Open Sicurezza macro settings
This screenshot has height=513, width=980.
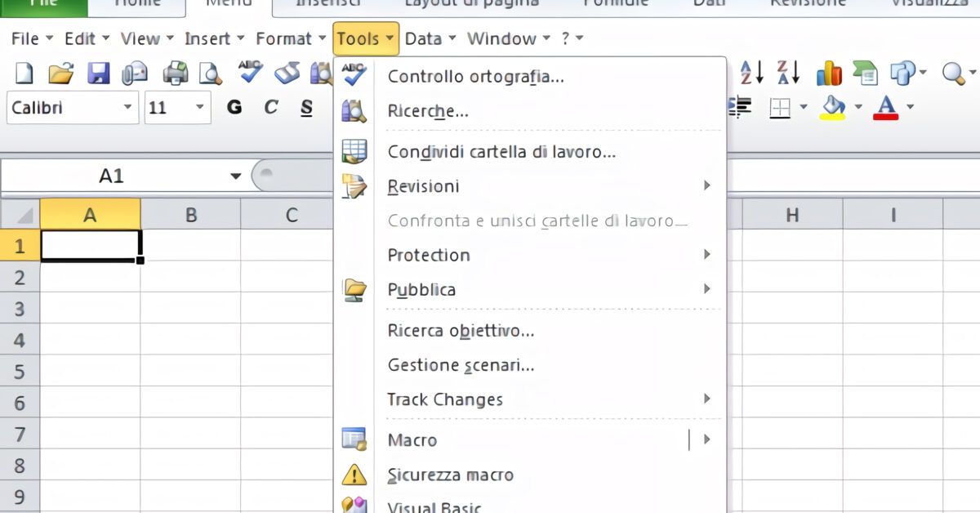click(x=451, y=475)
